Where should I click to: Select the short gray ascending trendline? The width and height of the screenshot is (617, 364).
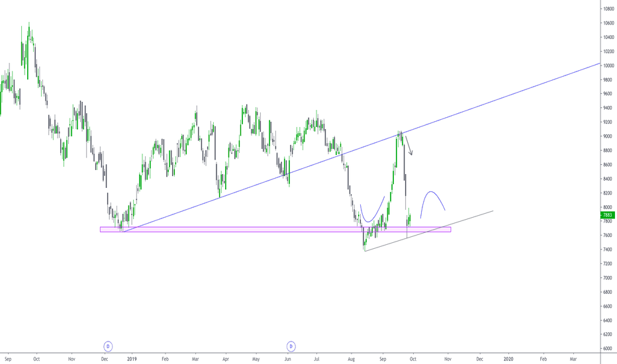(x=429, y=231)
